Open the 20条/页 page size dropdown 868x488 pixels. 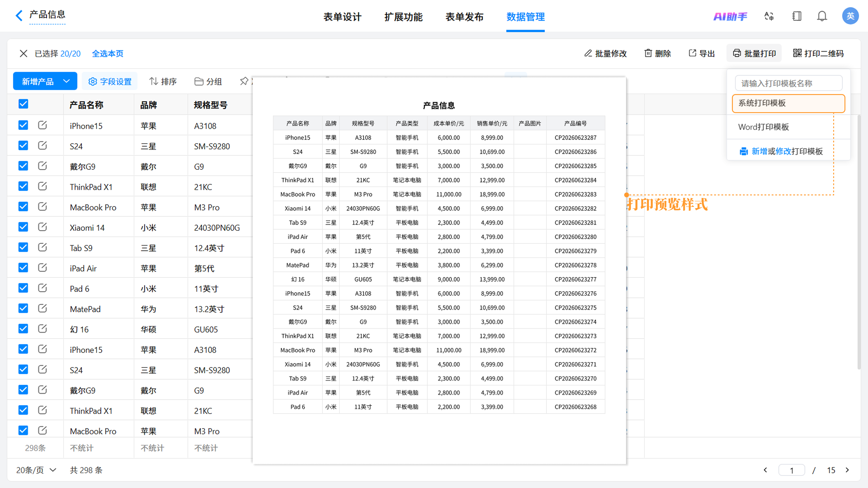(x=36, y=470)
